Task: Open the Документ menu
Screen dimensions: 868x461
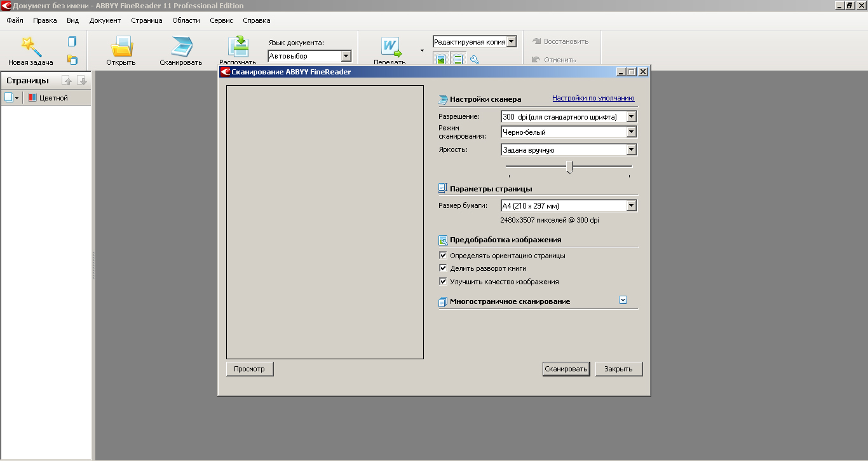Action: click(x=105, y=20)
